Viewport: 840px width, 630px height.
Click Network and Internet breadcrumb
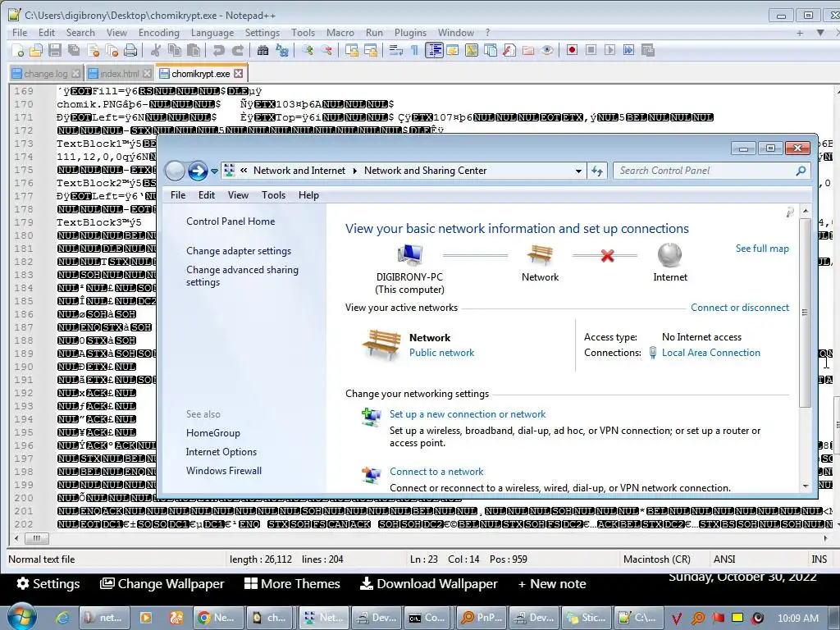[x=299, y=171]
